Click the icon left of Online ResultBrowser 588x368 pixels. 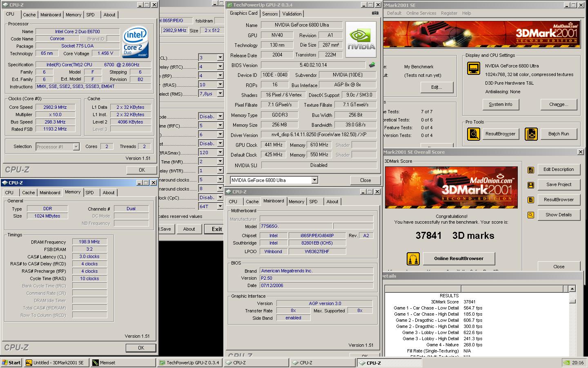[x=413, y=258]
